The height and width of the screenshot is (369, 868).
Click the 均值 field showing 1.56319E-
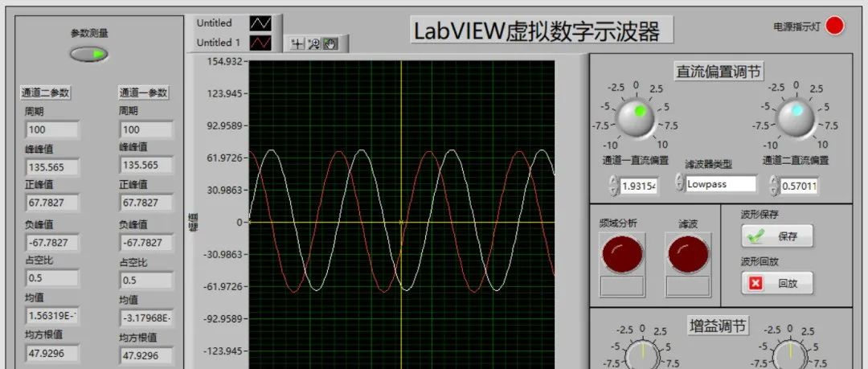pyautogui.click(x=52, y=316)
